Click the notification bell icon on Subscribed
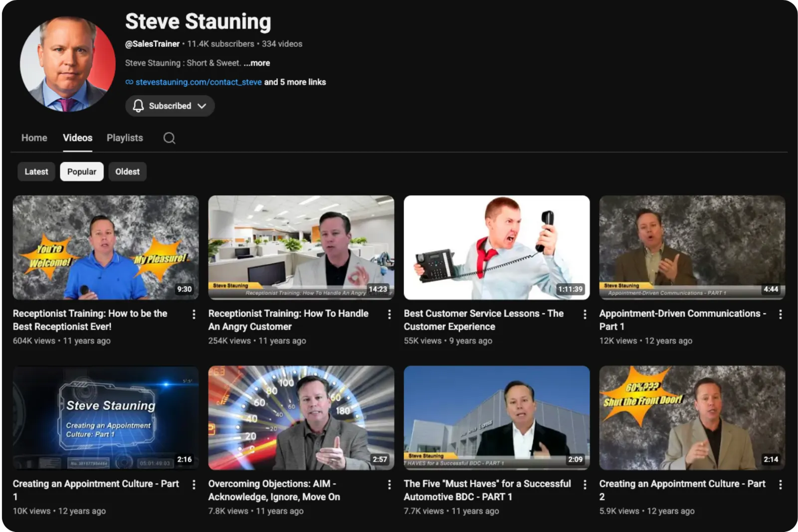Image resolution: width=798 pixels, height=532 pixels. (138, 106)
